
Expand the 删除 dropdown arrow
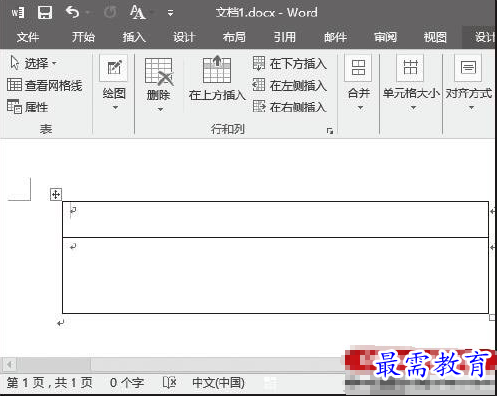tap(160, 109)
